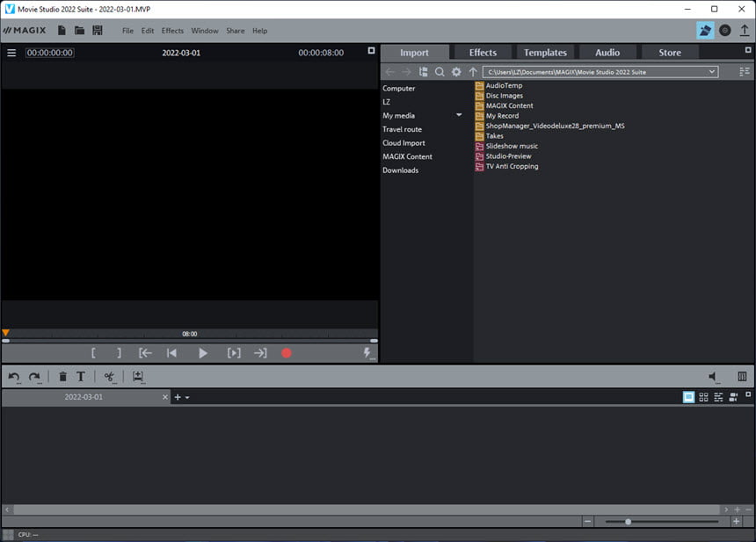The width and height of the screenshot is (756, 542).
Task: Open search in the media pool
Action: click(440, 72)
